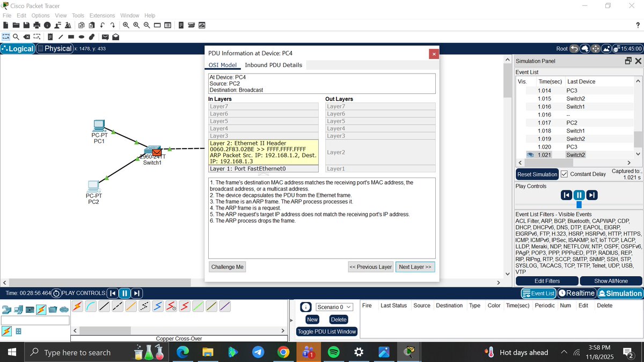
Task: Switch to Simulation mode
Action: point(620,293)
